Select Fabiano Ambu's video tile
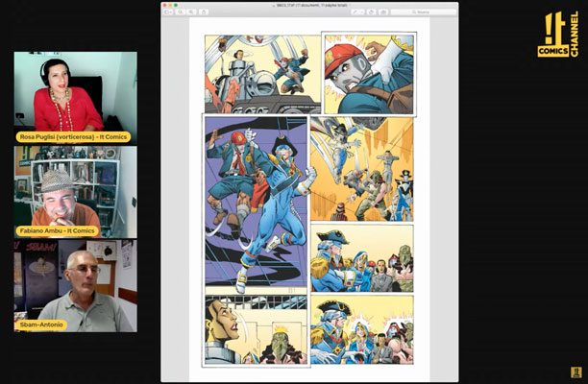 75,192
